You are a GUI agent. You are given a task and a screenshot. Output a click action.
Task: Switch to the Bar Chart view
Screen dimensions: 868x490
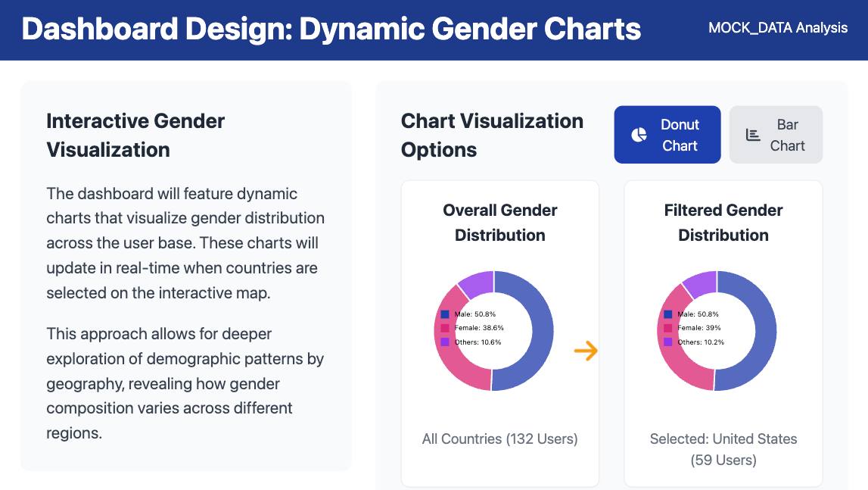(x=776, y=135)
